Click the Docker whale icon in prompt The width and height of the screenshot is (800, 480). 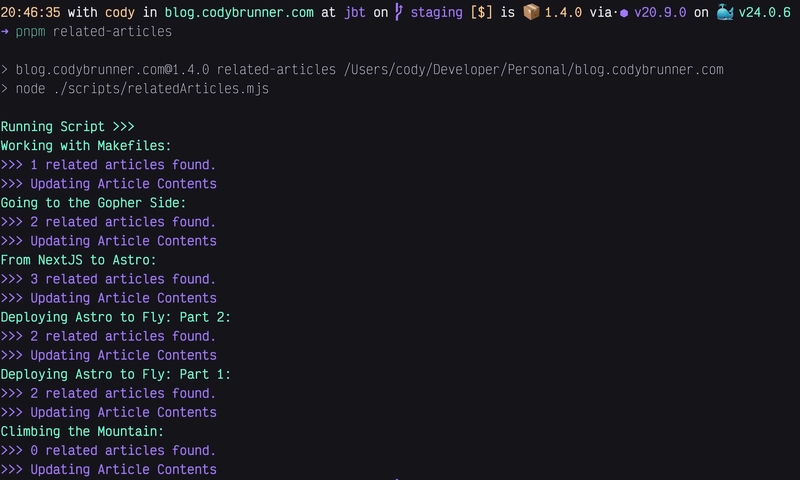tap(724, 12)
